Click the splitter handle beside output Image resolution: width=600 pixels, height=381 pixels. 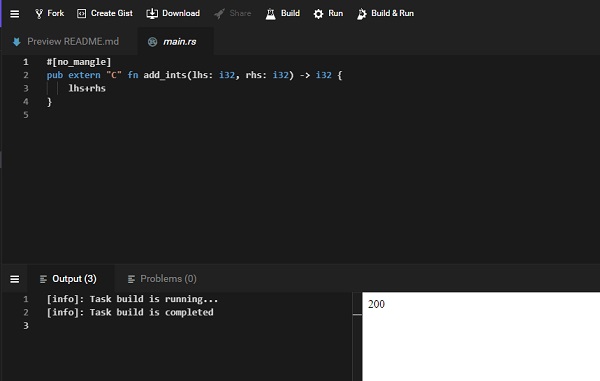(x=357, y=314)
